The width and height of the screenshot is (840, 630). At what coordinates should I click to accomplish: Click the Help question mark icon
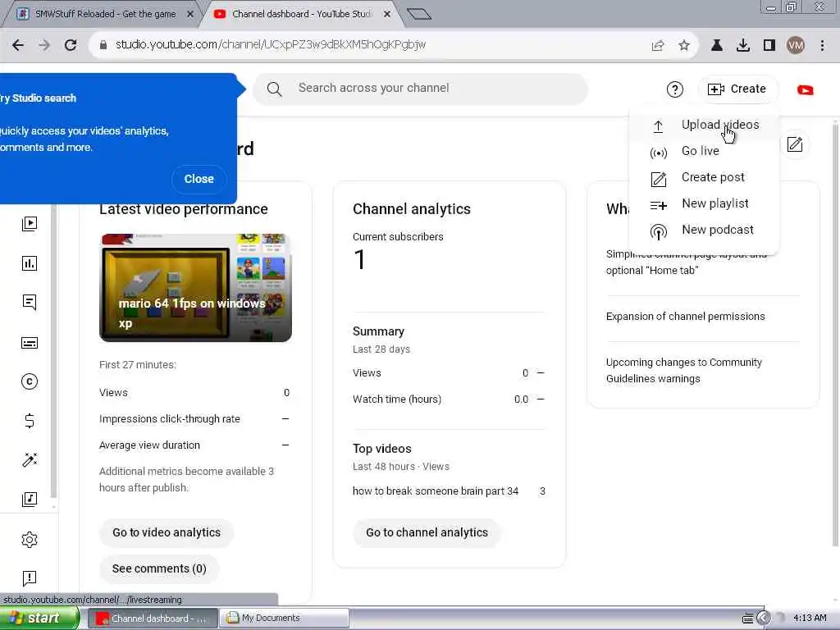pos(675,89)
